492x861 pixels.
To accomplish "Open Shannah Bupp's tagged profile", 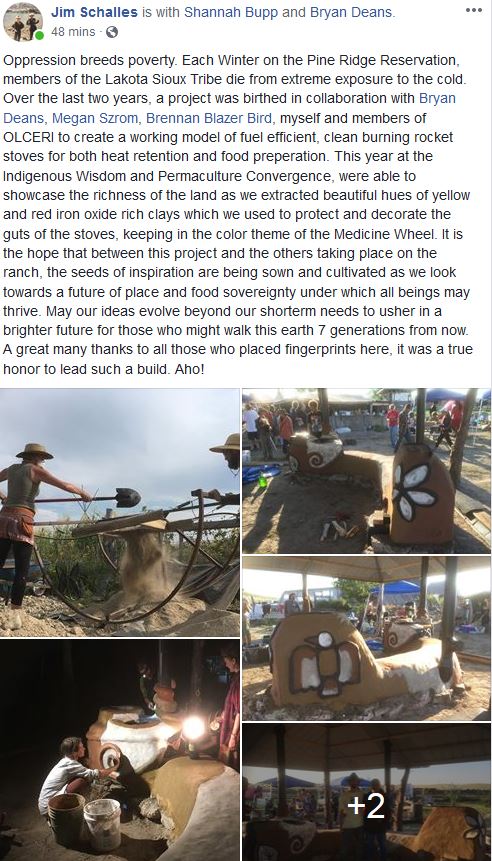I will pyautogui.click(x=231, y=12).
